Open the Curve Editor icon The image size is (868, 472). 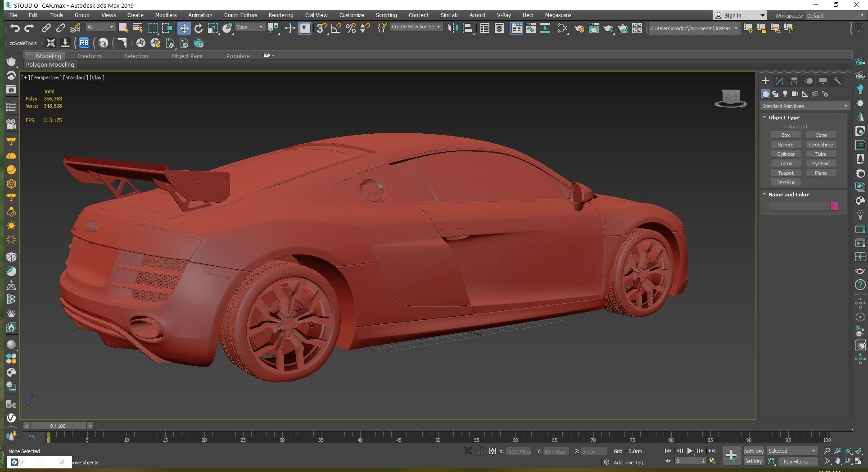(x=531, y=28)
